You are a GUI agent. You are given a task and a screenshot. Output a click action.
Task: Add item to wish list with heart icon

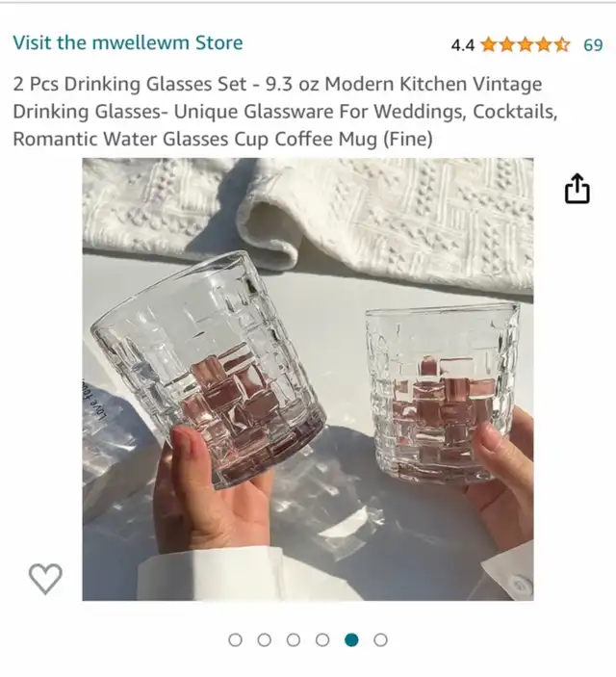point(45,579)
